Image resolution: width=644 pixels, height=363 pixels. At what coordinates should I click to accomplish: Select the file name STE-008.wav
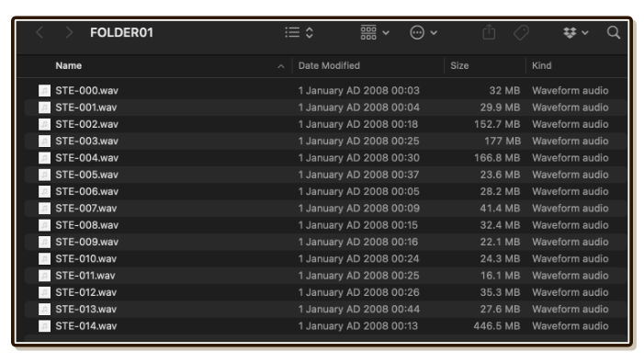(86, 225)
